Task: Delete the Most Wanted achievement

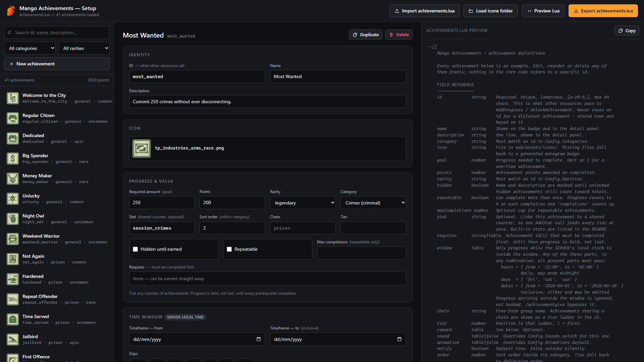Action: pyautogui.click(x=399, y=35)
